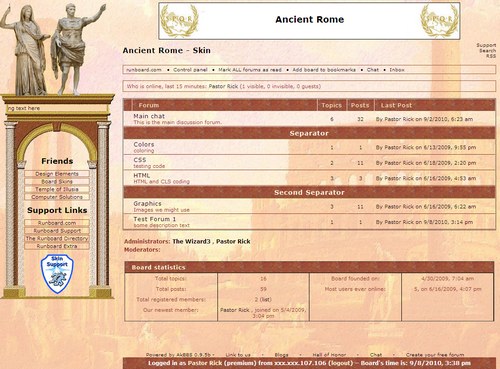Open Runboard.com support link in sidebar

57,223
